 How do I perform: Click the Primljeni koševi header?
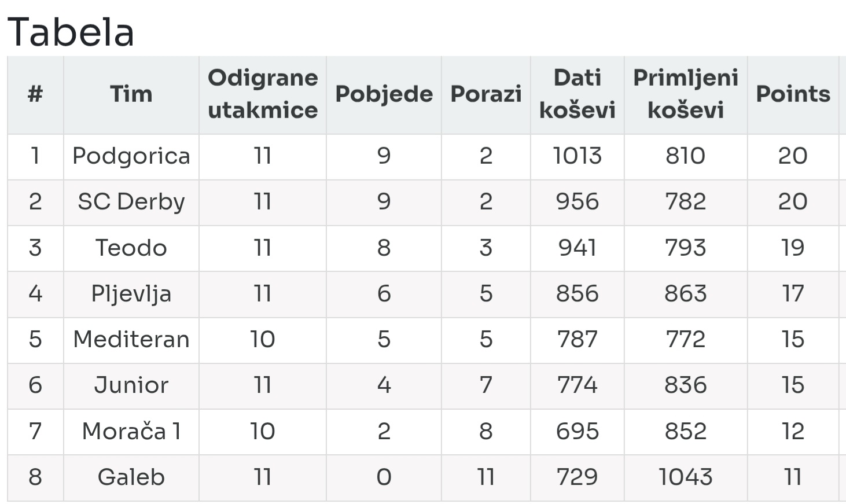point(686,94)
